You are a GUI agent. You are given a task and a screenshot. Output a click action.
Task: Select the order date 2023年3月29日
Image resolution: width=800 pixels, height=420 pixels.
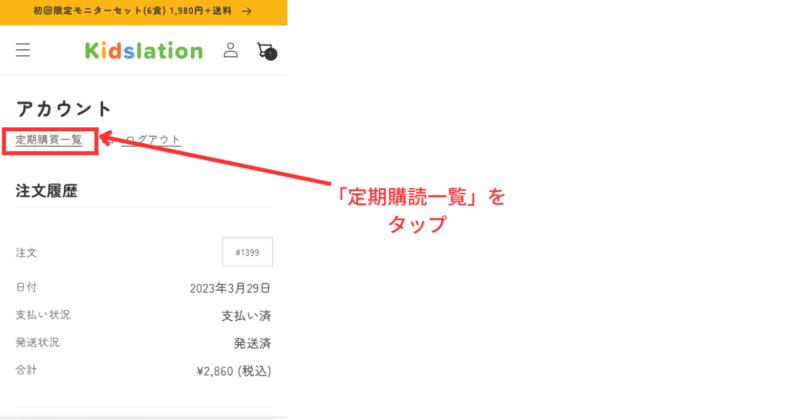230,288
